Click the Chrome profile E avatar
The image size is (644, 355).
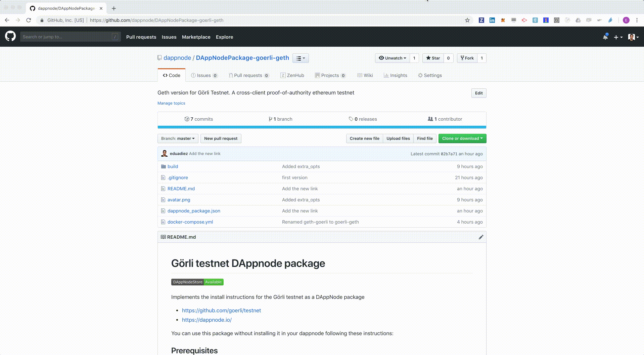point(626,20)
